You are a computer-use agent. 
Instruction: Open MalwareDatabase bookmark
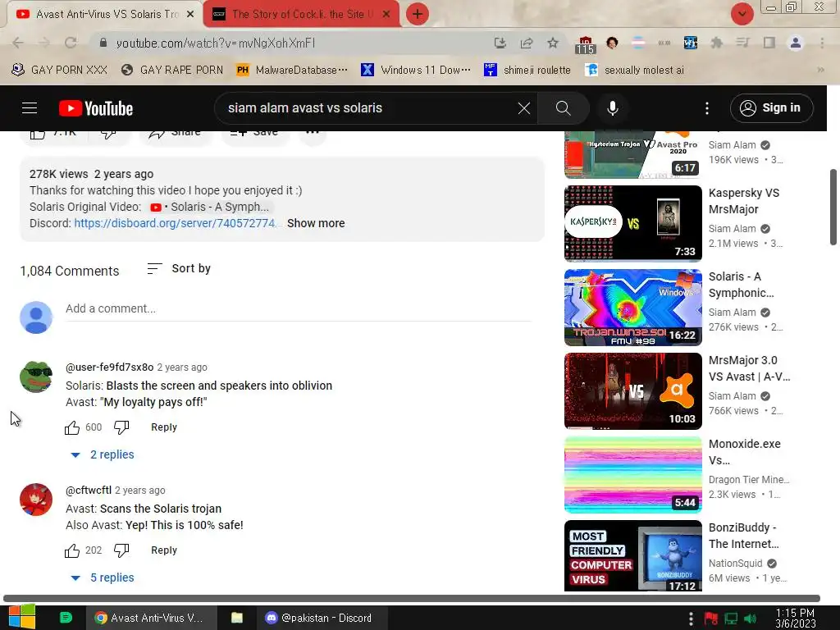click(x=292, y=71)
